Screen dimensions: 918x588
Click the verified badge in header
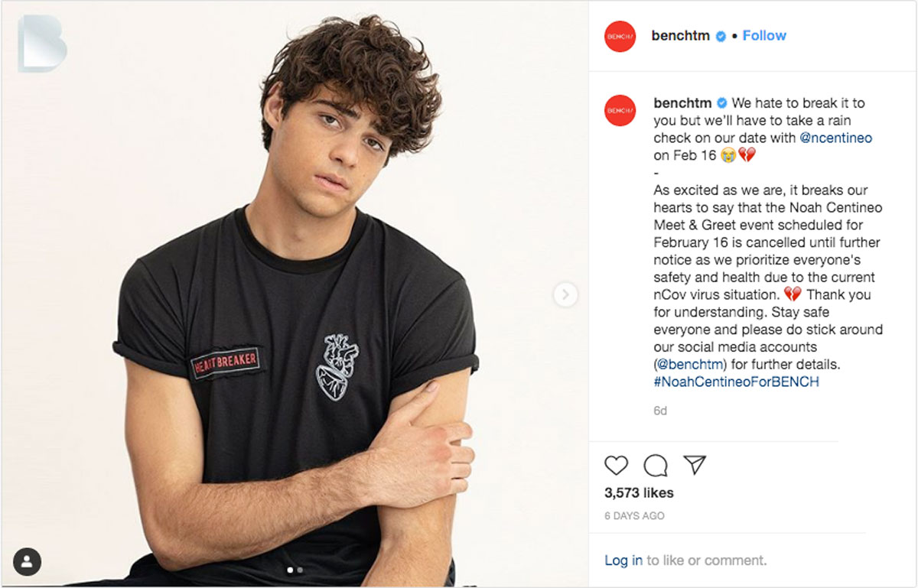click(x=720, y=36)
